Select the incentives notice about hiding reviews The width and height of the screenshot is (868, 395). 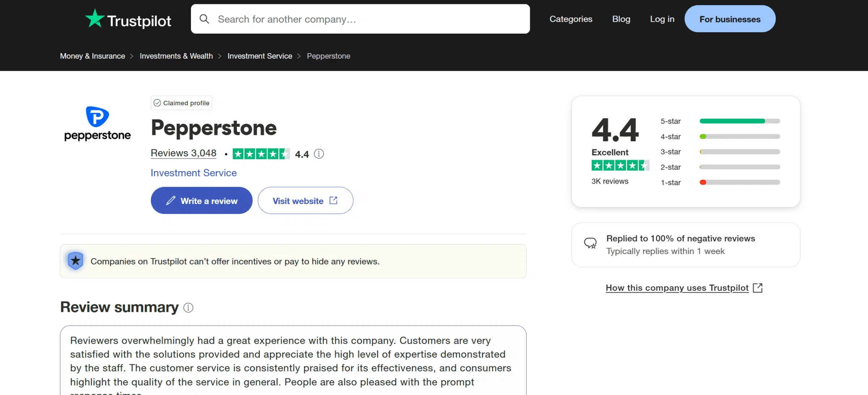coord(235,261)
